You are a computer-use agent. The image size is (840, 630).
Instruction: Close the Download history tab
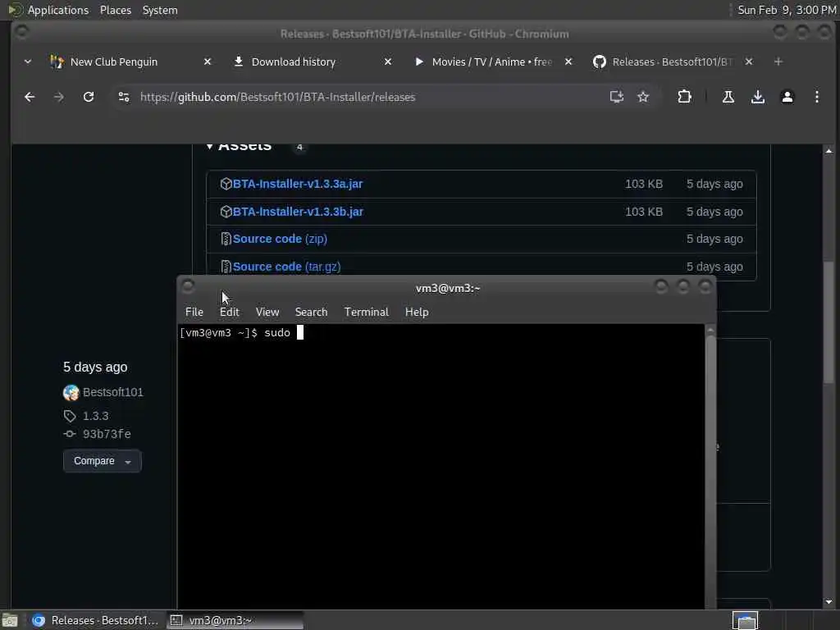388,62
